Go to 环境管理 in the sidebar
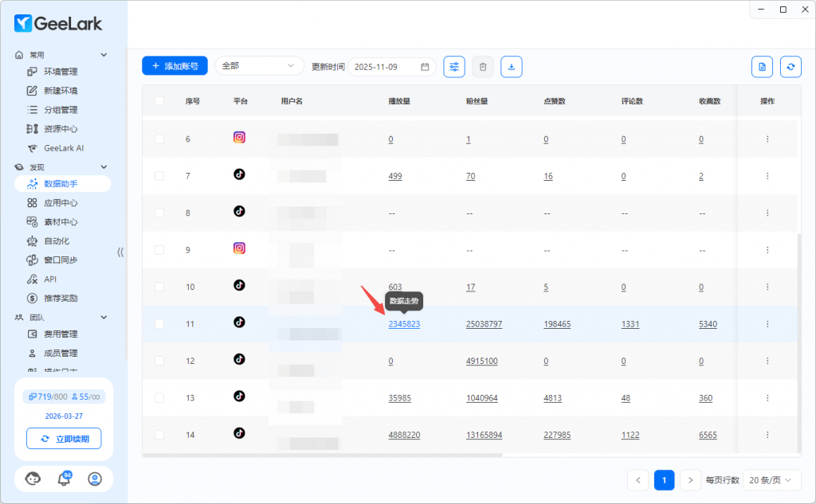Image resolution: width=816 pixels, height=504 pixels. (x=61, y=72)
